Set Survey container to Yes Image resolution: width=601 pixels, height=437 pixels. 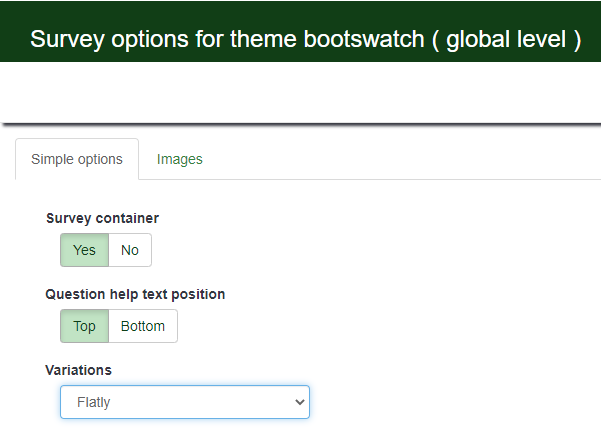84,250
